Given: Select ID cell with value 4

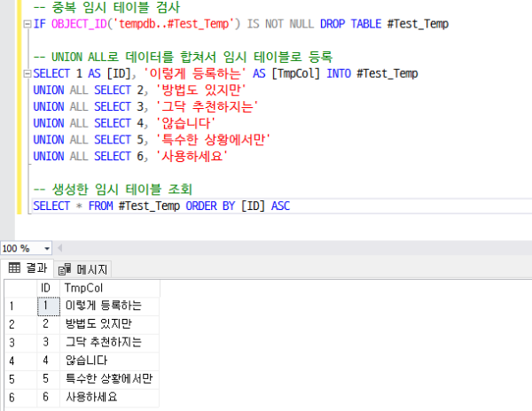Looking at the screenshot, I should [49, 361].
